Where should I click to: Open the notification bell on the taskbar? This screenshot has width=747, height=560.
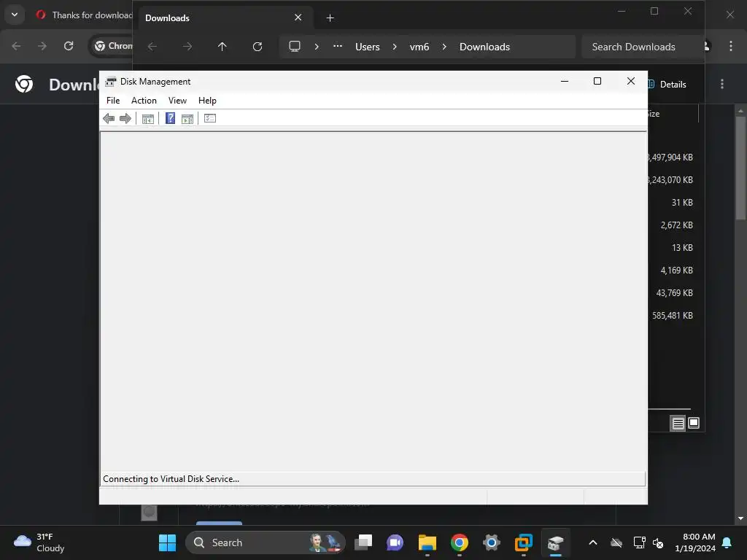coord(727,542)
